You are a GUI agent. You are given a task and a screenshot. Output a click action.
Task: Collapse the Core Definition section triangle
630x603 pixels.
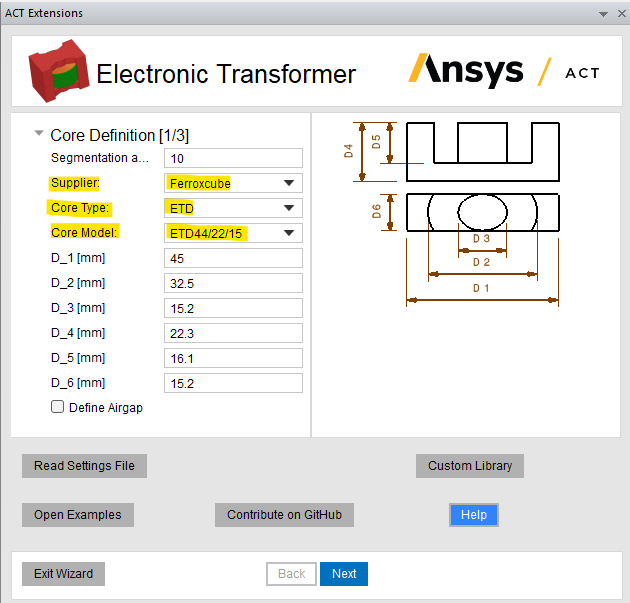pyautogui.click(x=39, y=133)
